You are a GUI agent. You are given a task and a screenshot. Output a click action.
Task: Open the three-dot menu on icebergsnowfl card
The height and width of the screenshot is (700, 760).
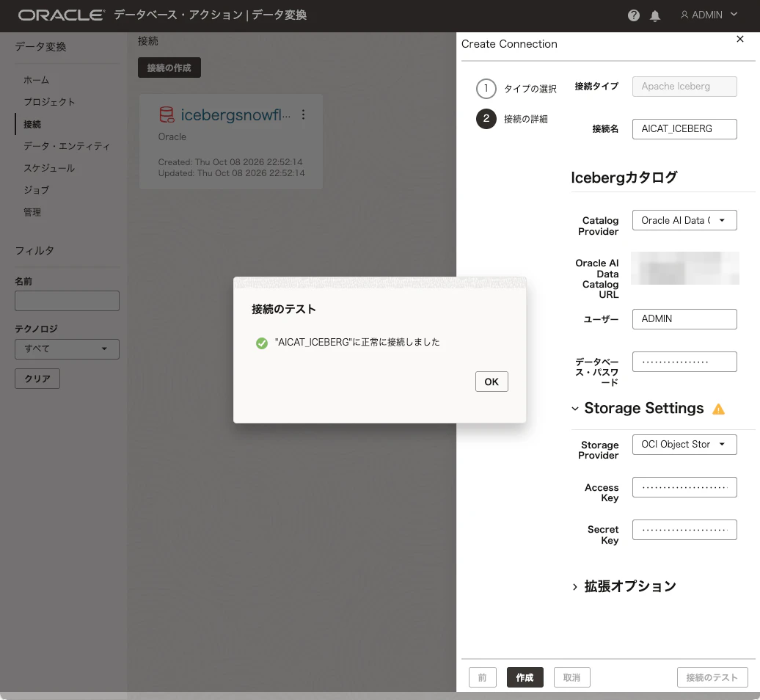(303, 114)
